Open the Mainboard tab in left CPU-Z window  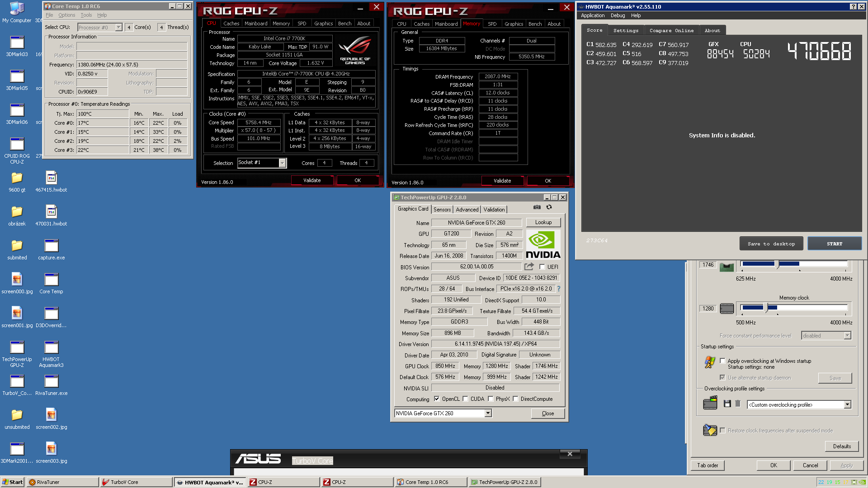click(x=256, y=23)
